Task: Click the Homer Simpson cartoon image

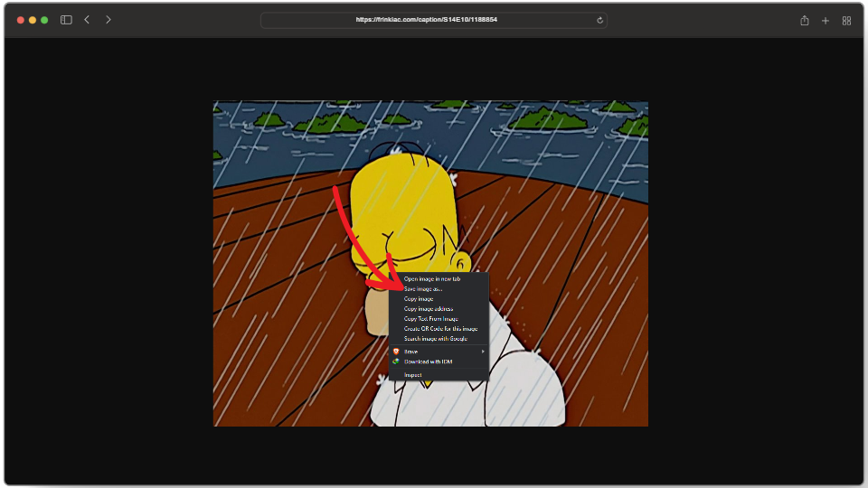Action: point(430,263)
